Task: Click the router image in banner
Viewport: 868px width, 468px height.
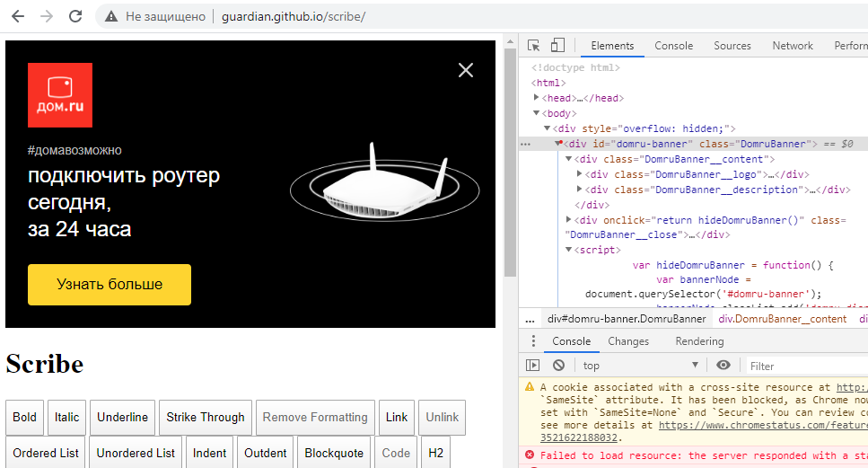Action: pyautogui.click(x=385, y=182)
